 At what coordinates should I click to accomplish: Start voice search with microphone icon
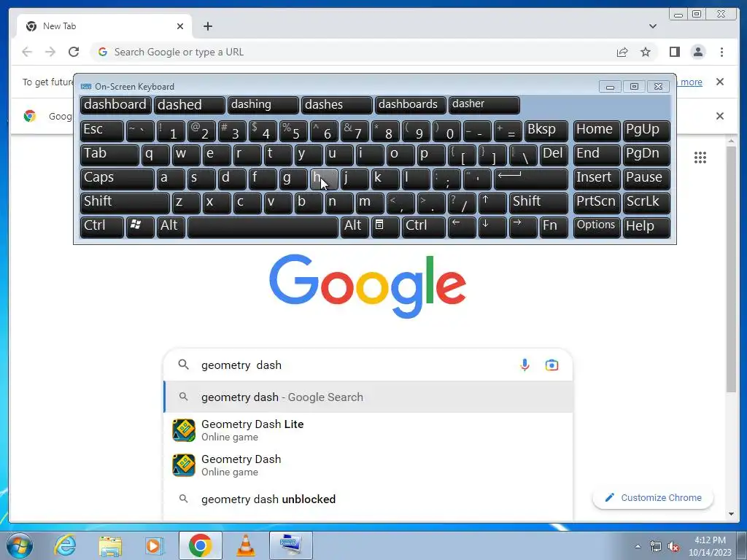tap(525, 365)
